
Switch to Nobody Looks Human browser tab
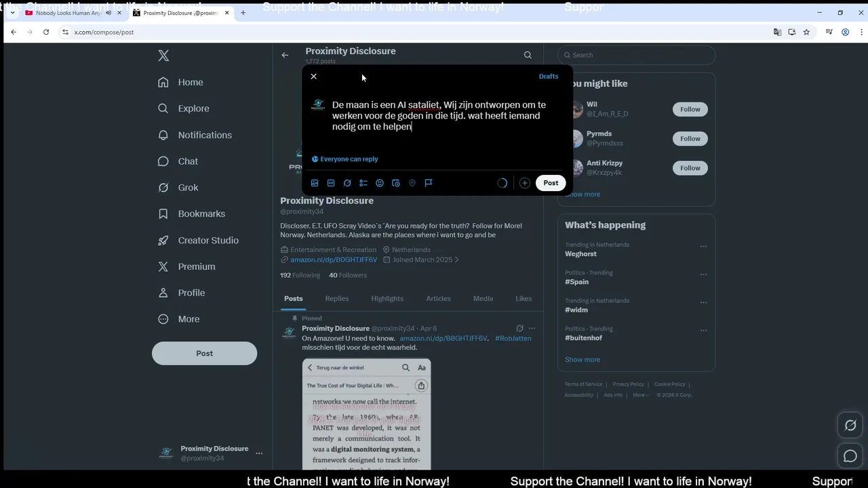(70, 13)
